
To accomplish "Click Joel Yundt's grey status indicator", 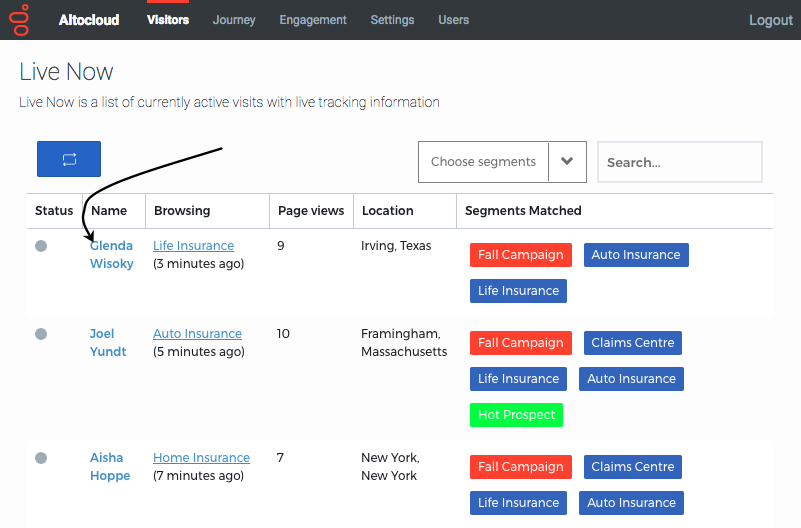I will click(x=41, y=334).
